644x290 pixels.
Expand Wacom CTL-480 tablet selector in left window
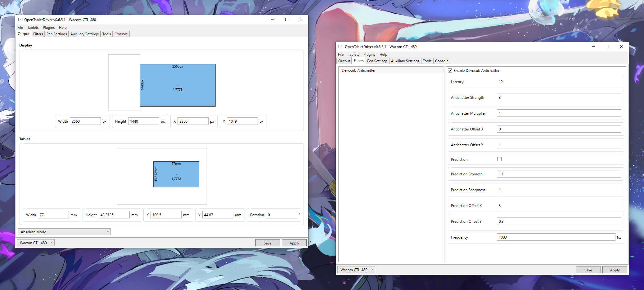click(36, 243)
